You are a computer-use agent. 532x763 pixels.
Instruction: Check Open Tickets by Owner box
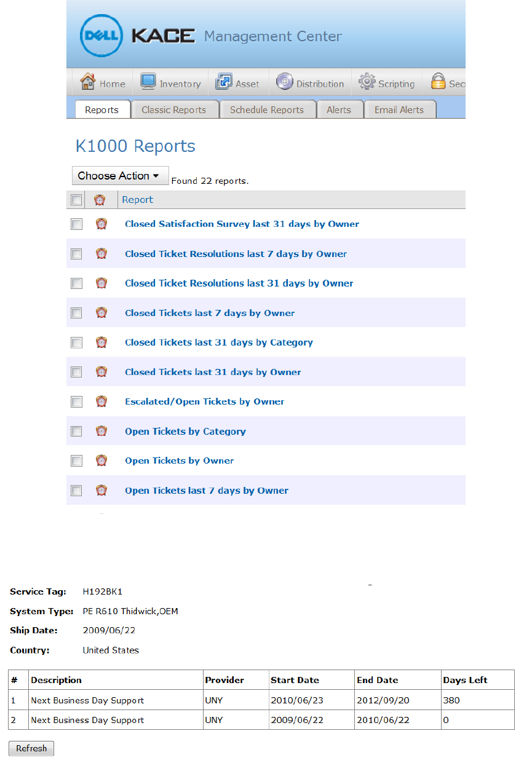tap(76, 461)
